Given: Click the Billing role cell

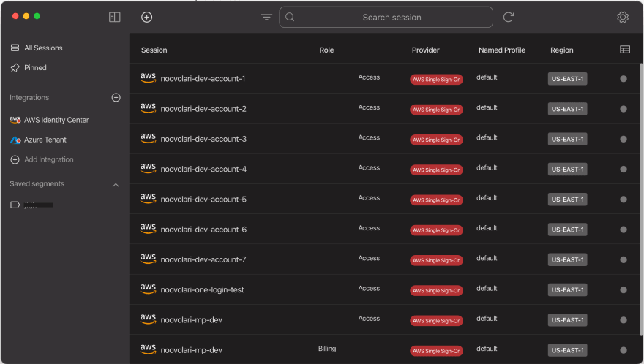Looking at the screenshot, I should (x=327, y=349).
